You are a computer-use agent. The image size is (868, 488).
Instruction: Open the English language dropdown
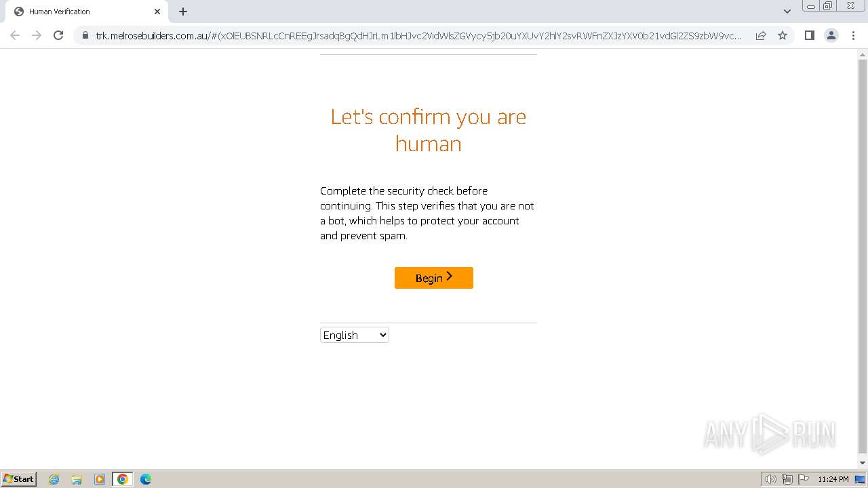pyautogui.click(x=354, y=335)
